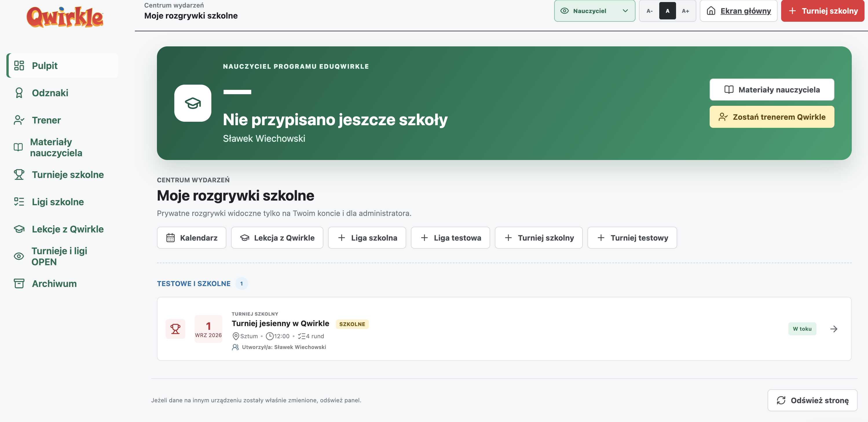Click the graduation cap tile in banner
868x422 pixels.
pos(193,103)
